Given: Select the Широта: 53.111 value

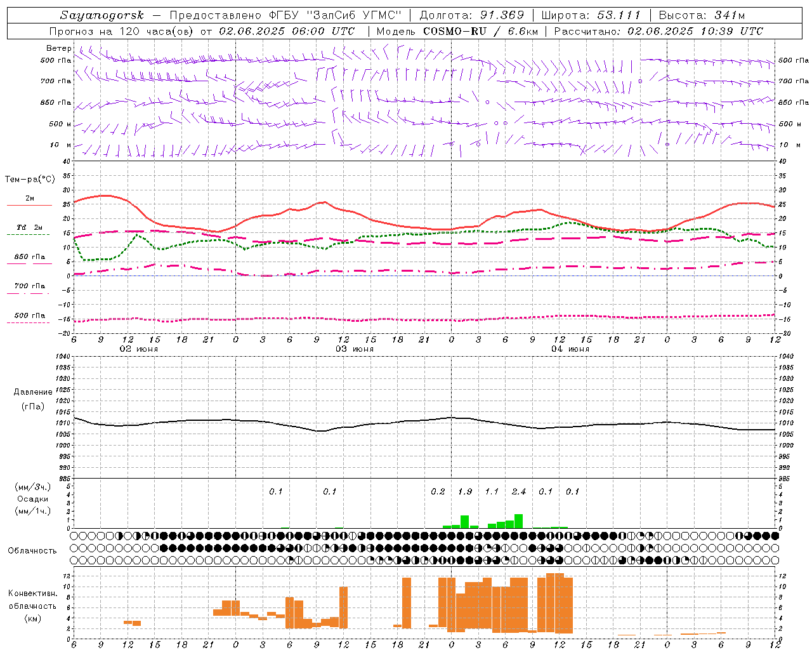Looking at the screenshot, I should tap(591, 15).
